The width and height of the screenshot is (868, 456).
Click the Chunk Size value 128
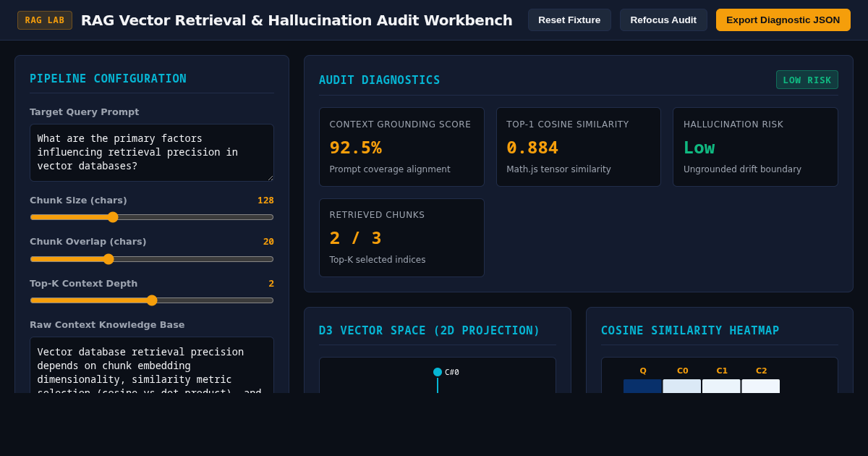click(265, 200)
